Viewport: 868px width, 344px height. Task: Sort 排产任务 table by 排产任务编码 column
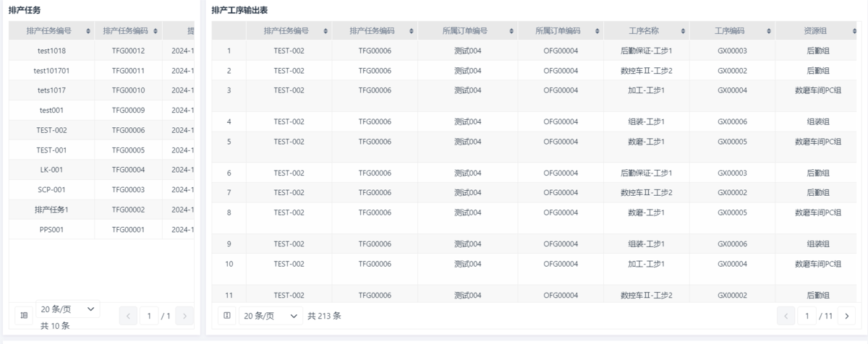tap(156, 31)
